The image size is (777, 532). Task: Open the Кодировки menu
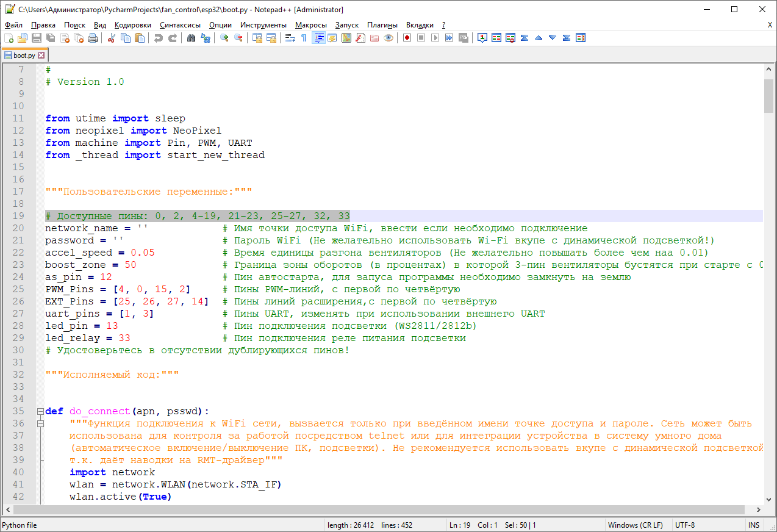(132, 25)
